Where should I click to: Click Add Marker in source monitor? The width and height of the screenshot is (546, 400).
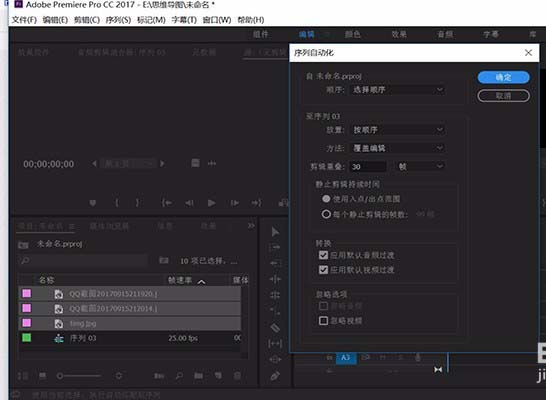(93, 203)
